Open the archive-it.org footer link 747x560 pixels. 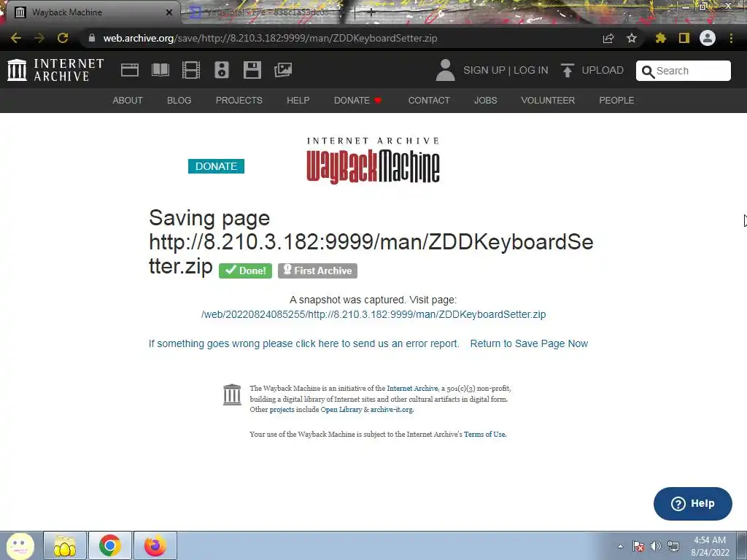pos(392,410)
